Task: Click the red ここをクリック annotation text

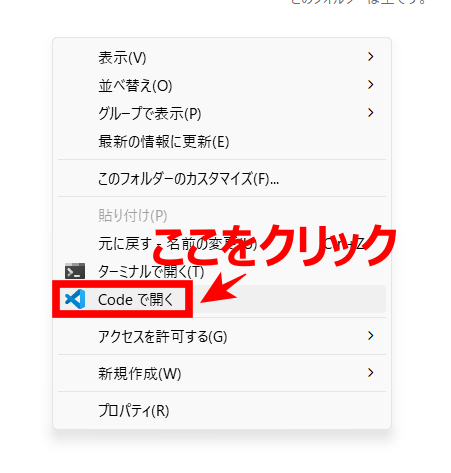Action: pyautogui.click(x=274, y=246)
